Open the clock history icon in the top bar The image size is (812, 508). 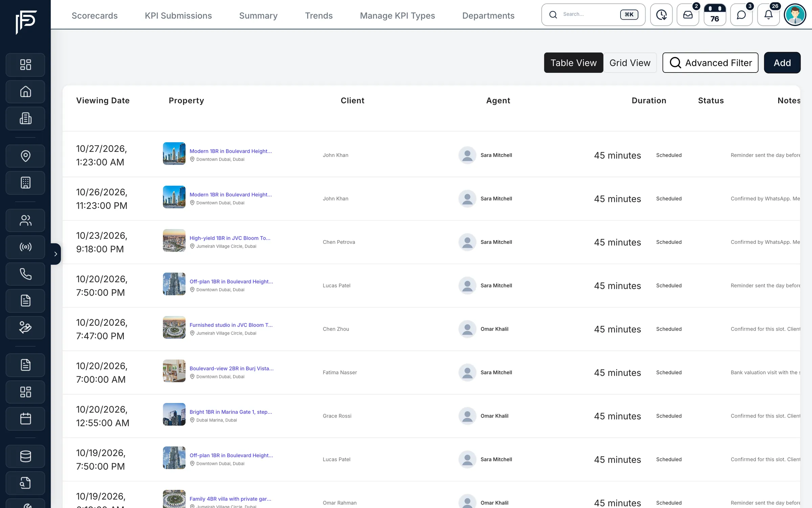[x=661, y=15]
